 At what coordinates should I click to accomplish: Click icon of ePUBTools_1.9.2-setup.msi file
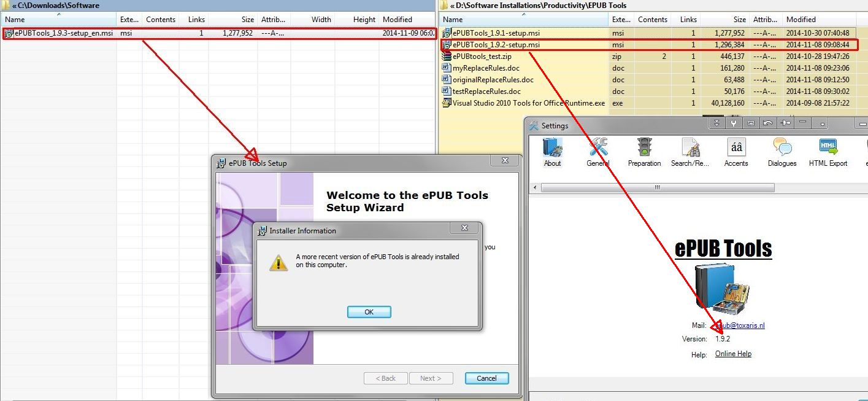[447, 45]
